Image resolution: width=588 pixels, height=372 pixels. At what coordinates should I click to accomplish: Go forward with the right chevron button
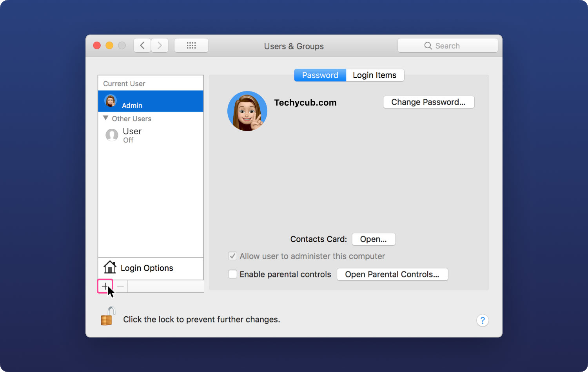point(160,46)
